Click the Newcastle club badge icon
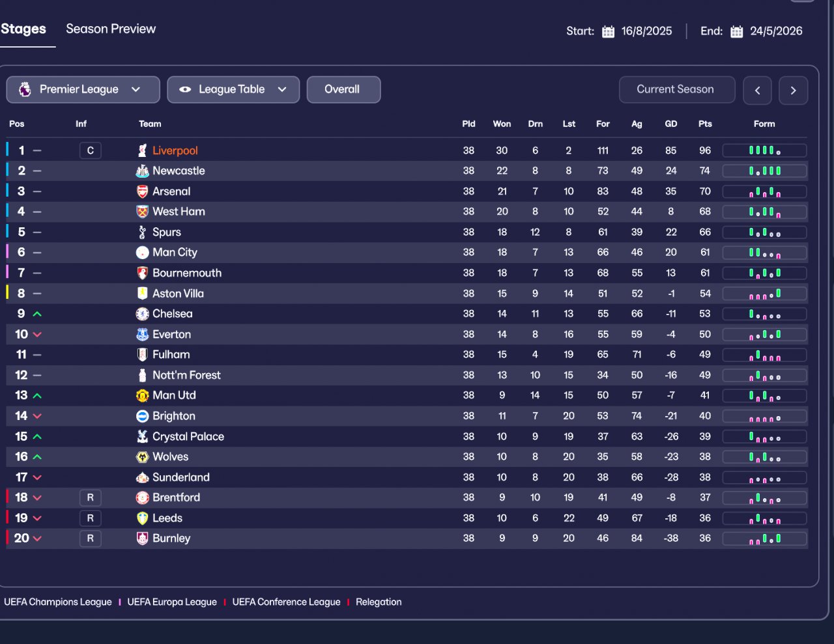The image size is (834, 644). [x=142, y=171]
